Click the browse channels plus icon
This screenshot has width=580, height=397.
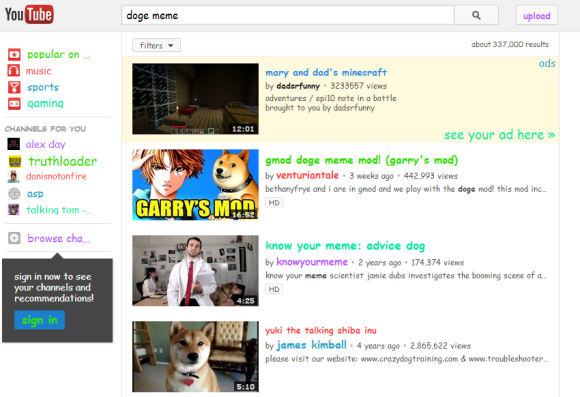point(14,238)
